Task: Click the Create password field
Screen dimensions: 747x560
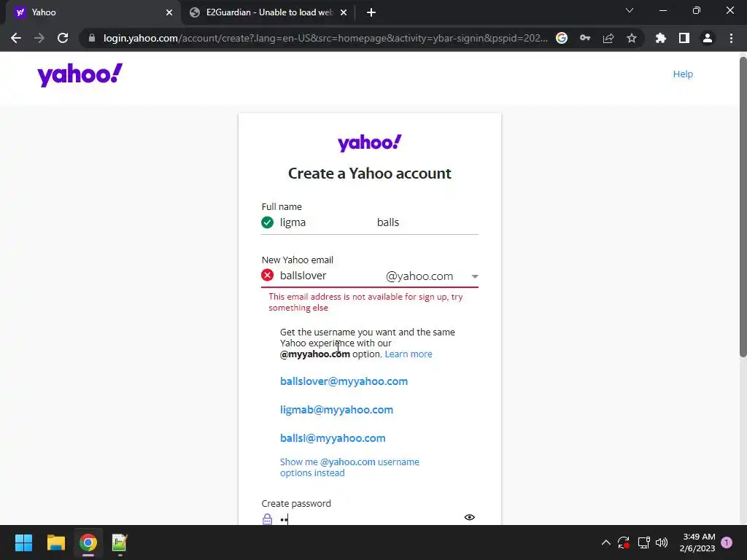Action: [x=369, y=518]
